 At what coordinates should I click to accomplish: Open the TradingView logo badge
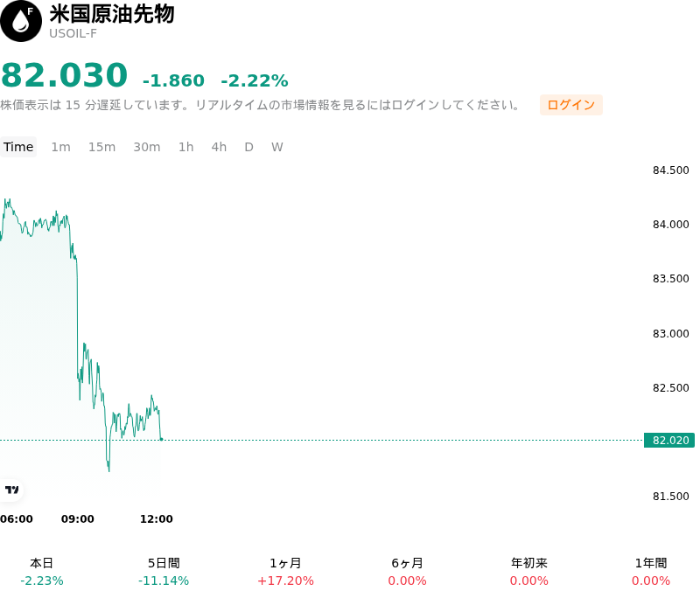[x=11, y=490]
